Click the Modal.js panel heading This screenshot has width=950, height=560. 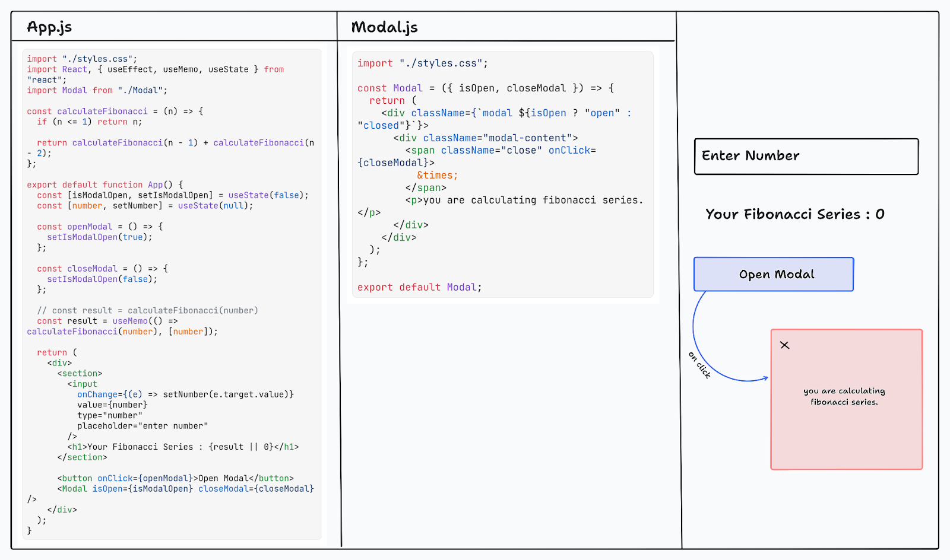(x=384, y=27)
